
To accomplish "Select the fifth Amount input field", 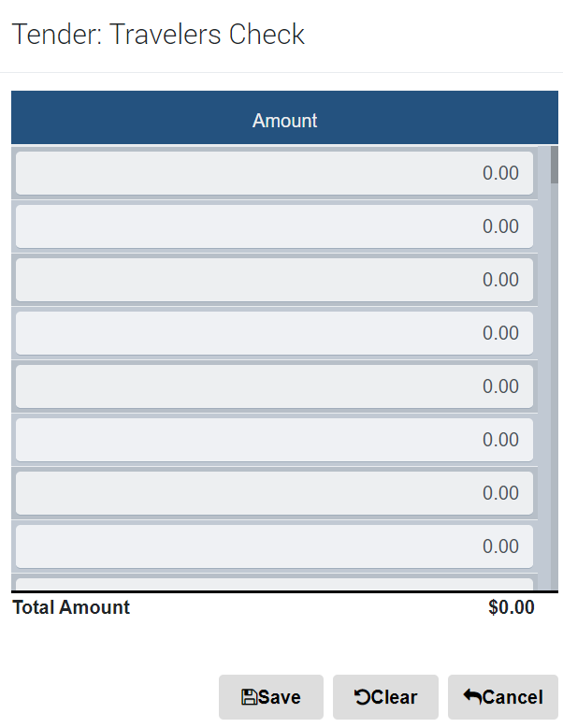I will click(x=274, y=386).
